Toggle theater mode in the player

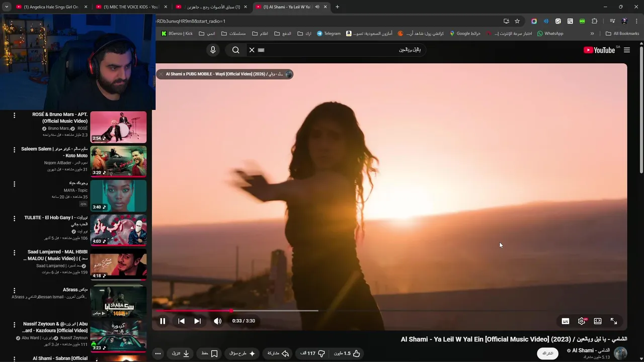tap(598, 321)
